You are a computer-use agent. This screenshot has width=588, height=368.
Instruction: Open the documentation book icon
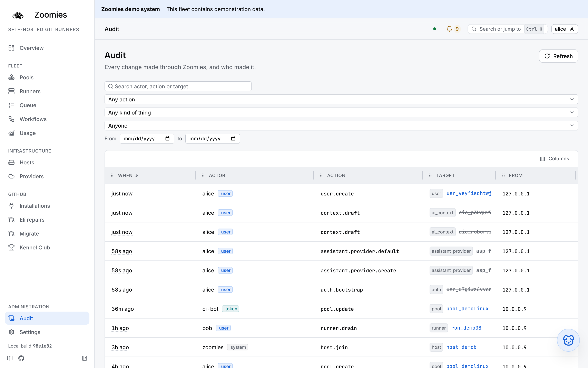tap(10, 358)
